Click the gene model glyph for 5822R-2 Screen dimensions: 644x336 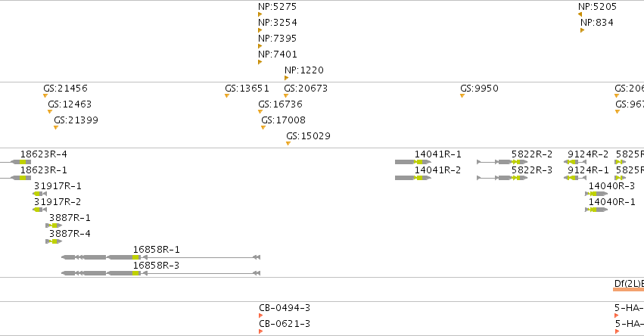(x=502, y=162)
